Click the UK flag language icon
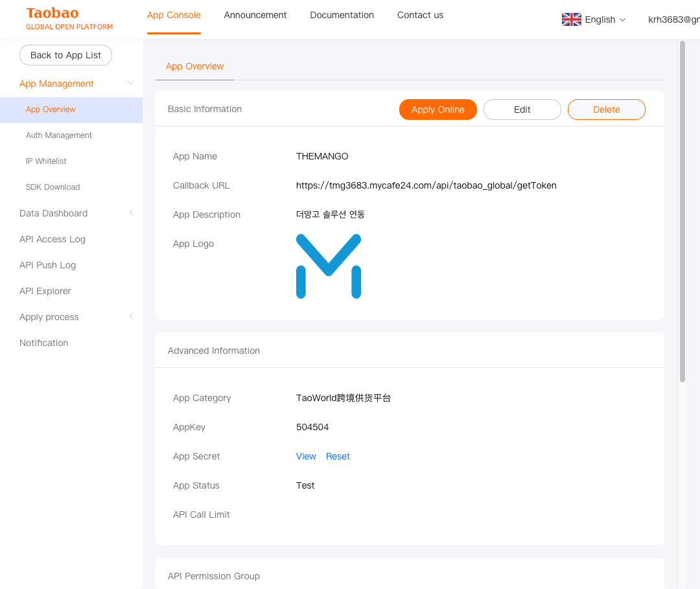 click(571, 19)
